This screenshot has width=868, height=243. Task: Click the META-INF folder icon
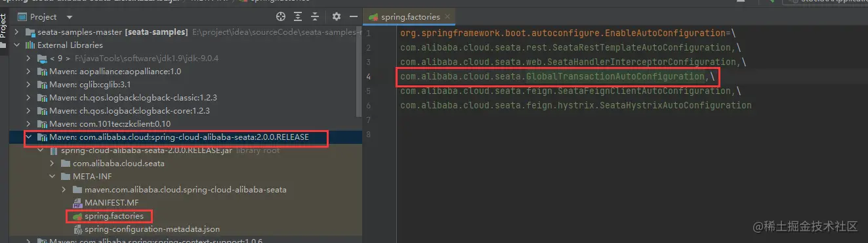coord(66,177)
